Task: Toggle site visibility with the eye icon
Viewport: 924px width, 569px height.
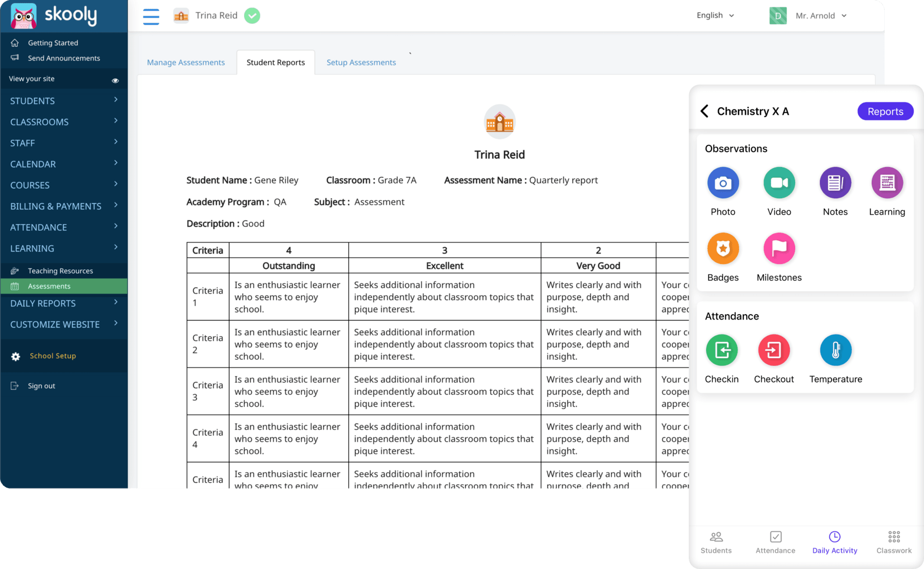Action: pos(115,80)
